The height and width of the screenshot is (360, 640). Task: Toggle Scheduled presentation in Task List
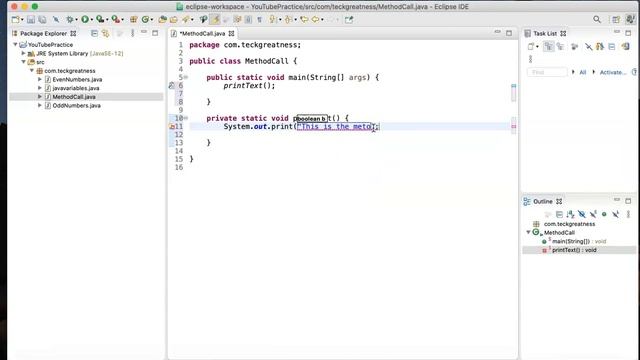click(x=560, y=47)
